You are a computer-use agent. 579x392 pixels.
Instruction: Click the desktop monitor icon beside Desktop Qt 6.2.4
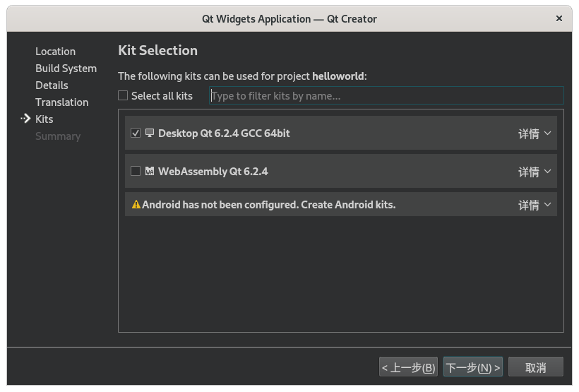(x=150, y=133)
